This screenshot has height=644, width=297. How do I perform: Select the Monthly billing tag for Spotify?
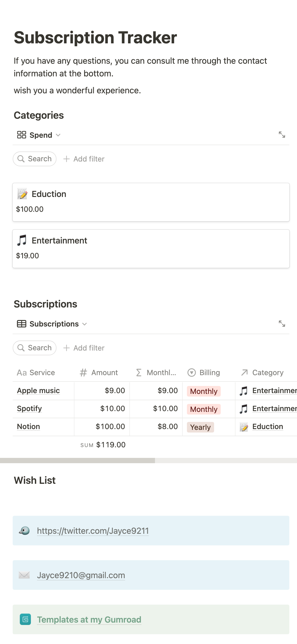point(204,409)
